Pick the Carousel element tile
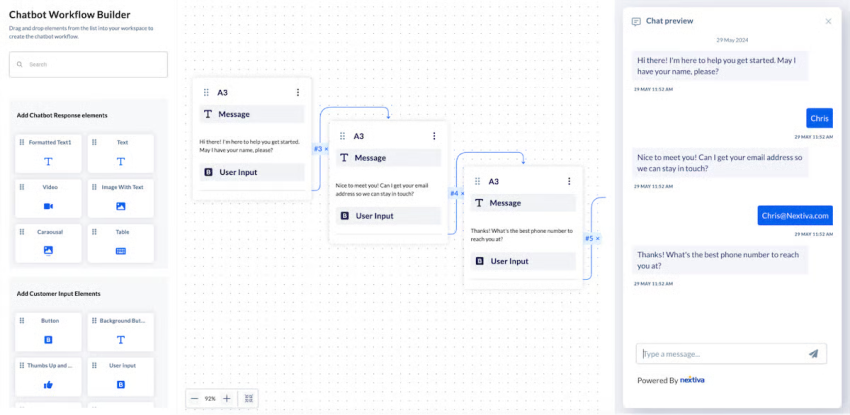The height and width of the screenshot is (415, 850). point(47,242)
